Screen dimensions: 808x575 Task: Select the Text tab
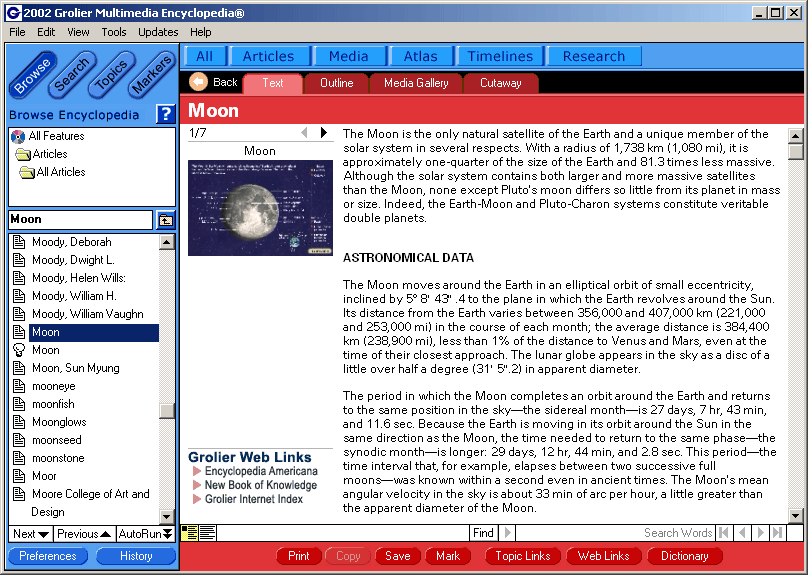[273, 83]
